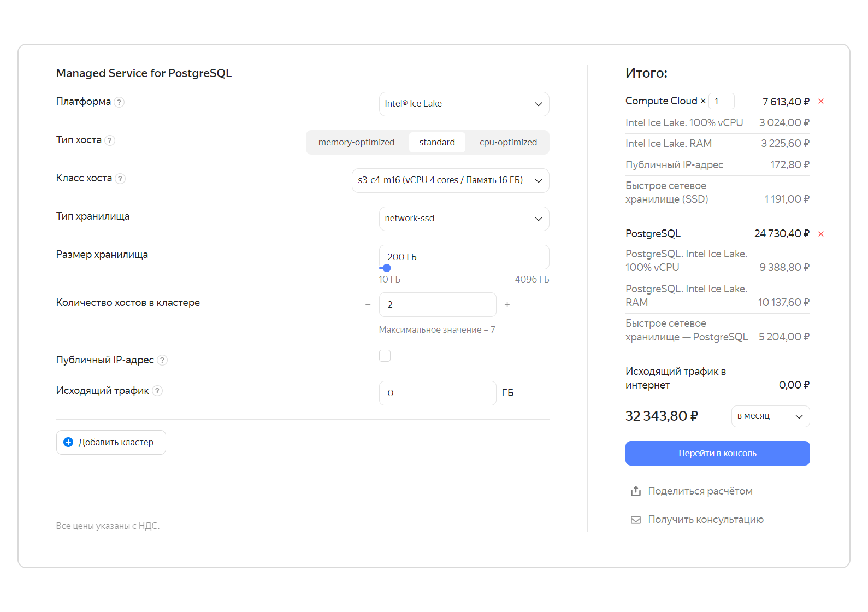This screenshot has height=612, width=868.
Task: Click the Managed Service for PostgreSQL heading
Action: pos(144,73)
